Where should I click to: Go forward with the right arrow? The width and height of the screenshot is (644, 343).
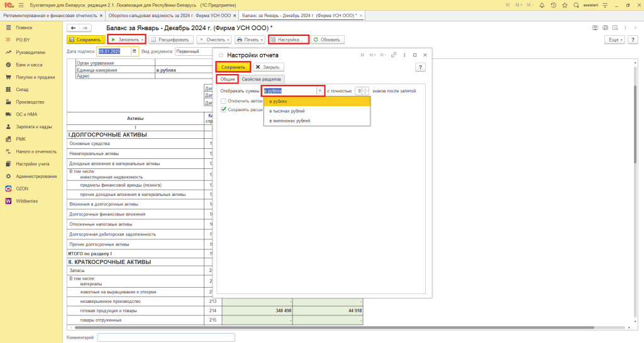click(x=85, y=28)
